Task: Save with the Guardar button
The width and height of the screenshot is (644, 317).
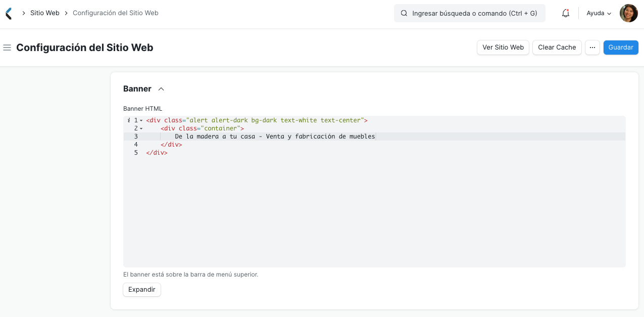Action: click(x=621, y=48)
